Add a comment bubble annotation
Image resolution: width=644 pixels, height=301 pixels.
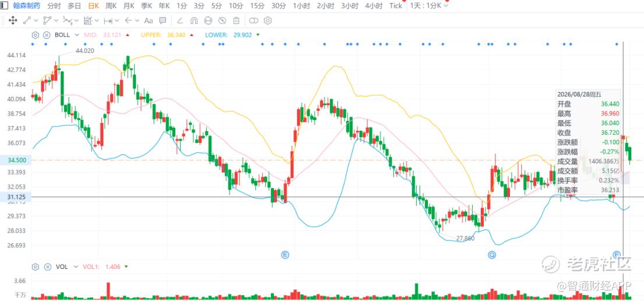[163, 20]
